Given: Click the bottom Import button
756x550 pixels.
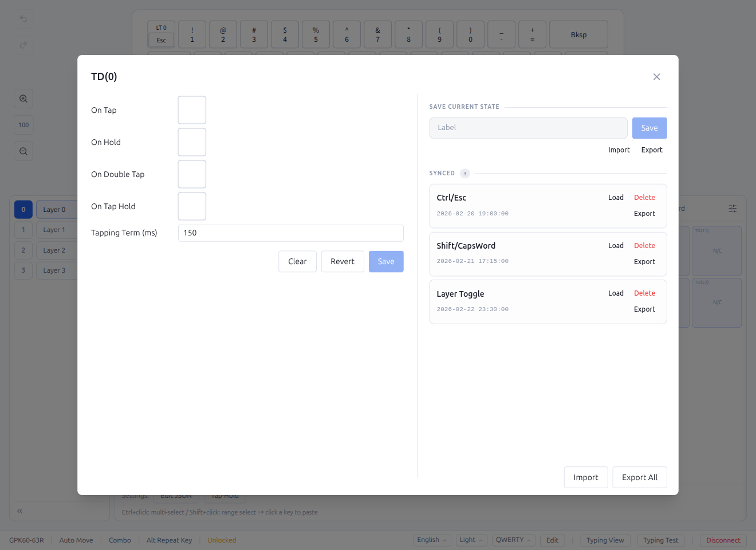Looking at the screenshot, I should pyautogui.click(x=586, y=477).
